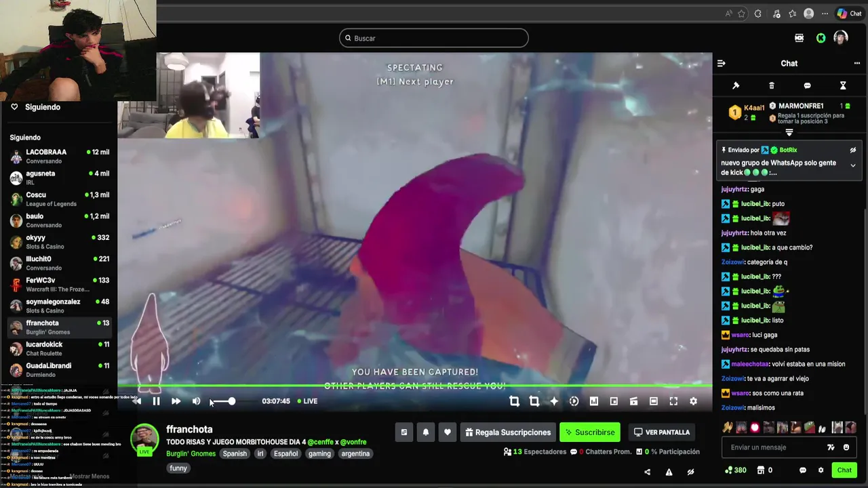Select the argentina tag
Screen dimensions: 868x488
(x=355, y=453)
